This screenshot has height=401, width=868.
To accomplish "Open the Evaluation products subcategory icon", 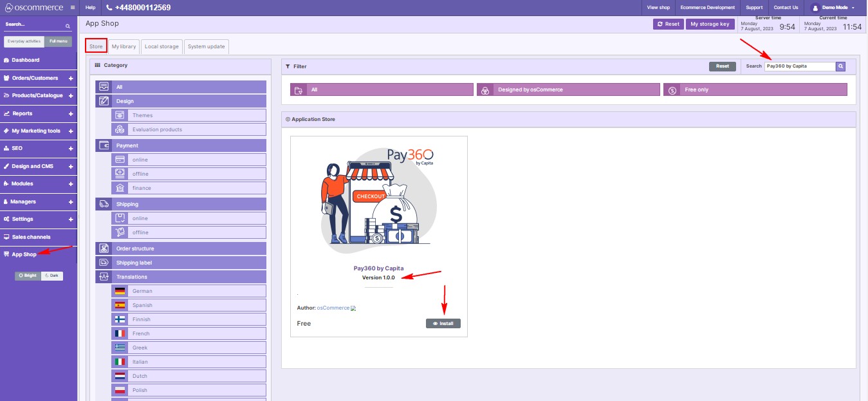I will pos(119,129).
